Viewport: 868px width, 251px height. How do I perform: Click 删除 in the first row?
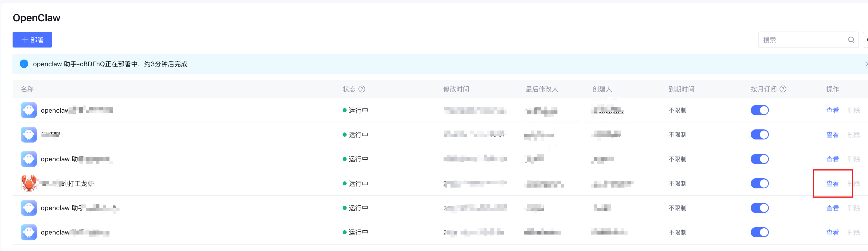853,110
